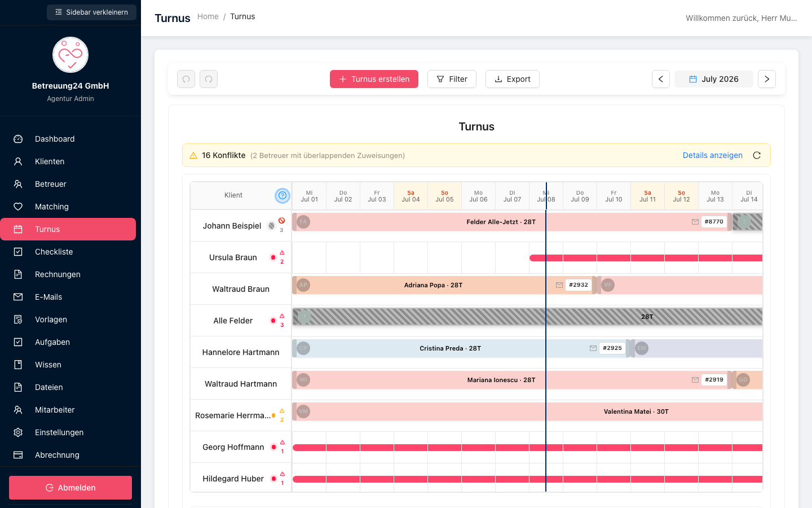Screen dimensions: 812x508
Task: Click the company heart logo
Action: pyautogui.click(x=70, y=55)
